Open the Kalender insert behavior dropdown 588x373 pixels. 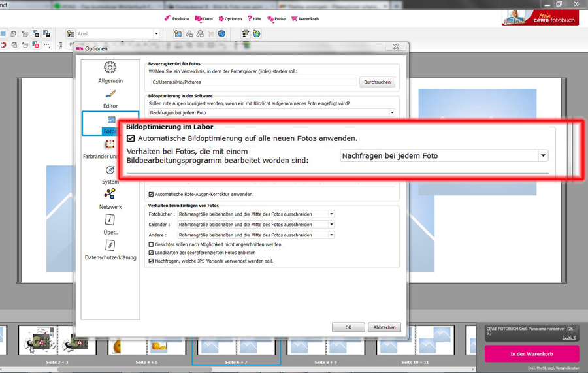click(255, 225)
